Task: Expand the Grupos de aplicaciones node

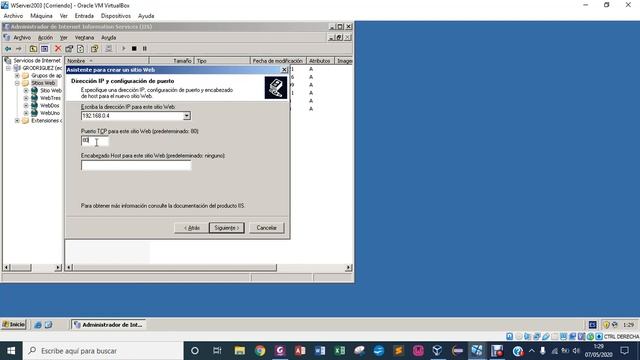Action: coord(17,76)
